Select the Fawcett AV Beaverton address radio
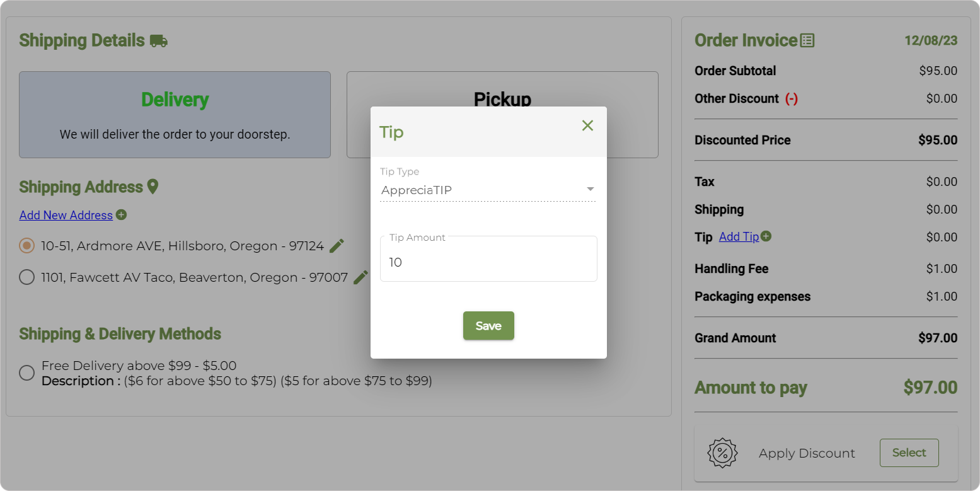This screenshot has height=491, width=980. pyautogui.click(x=26, y=277)
